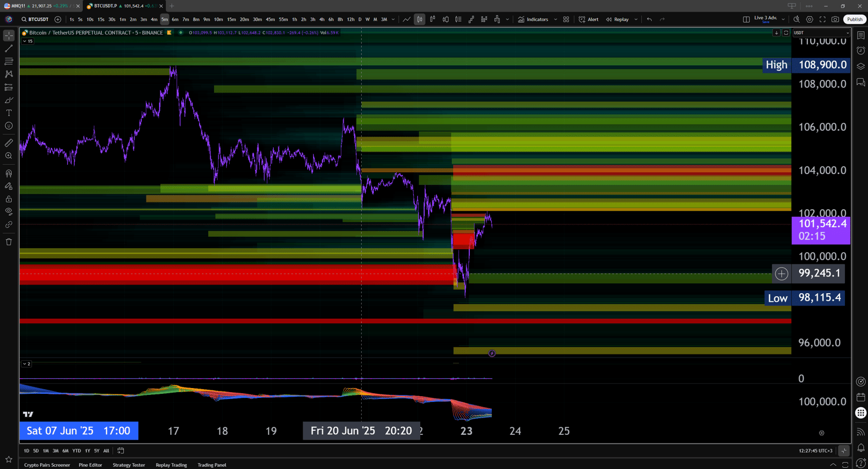Select the BTCUSDT.P tab

[125, 6]
